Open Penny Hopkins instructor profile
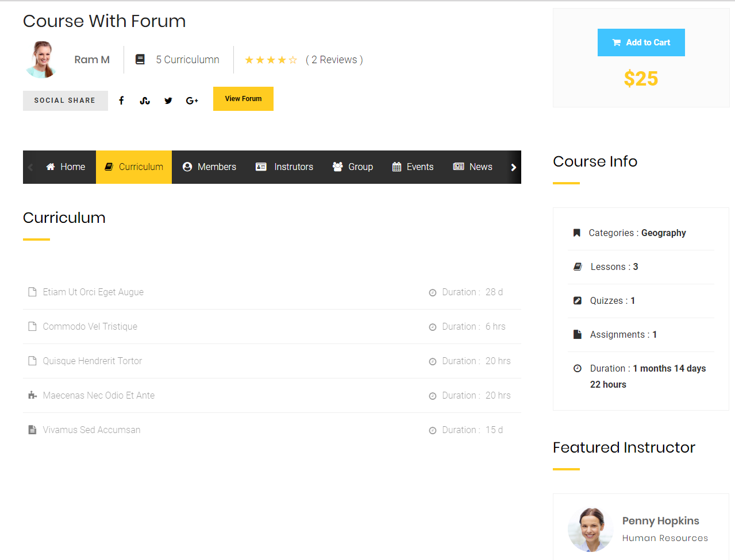 click(x=661, y=521)
